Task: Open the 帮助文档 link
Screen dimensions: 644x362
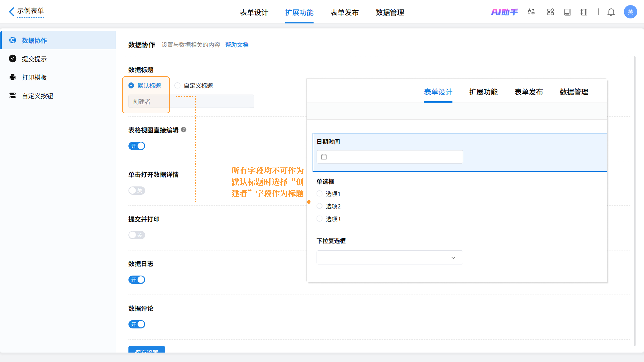Action: pos(236,45)
